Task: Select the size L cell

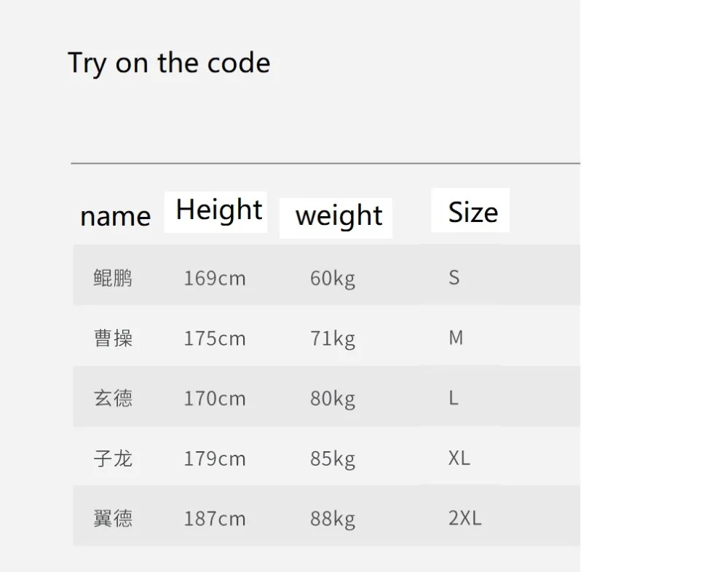Action: coord(454,398)
